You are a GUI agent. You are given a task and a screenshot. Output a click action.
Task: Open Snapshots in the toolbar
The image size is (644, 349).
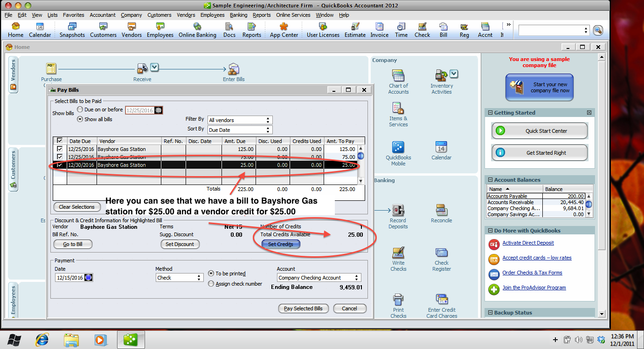[x=72, y=30]
